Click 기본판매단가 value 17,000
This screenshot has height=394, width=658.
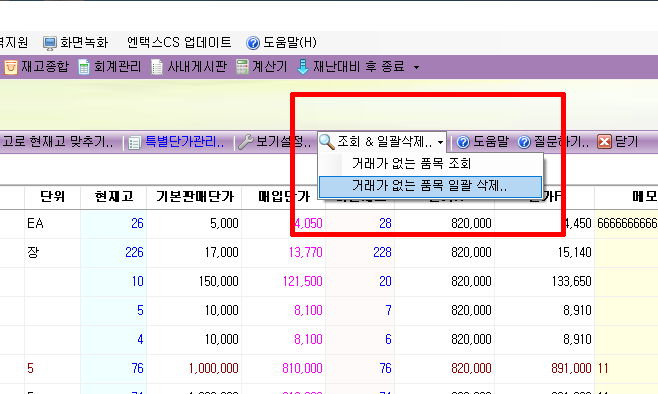coord(222,252)
